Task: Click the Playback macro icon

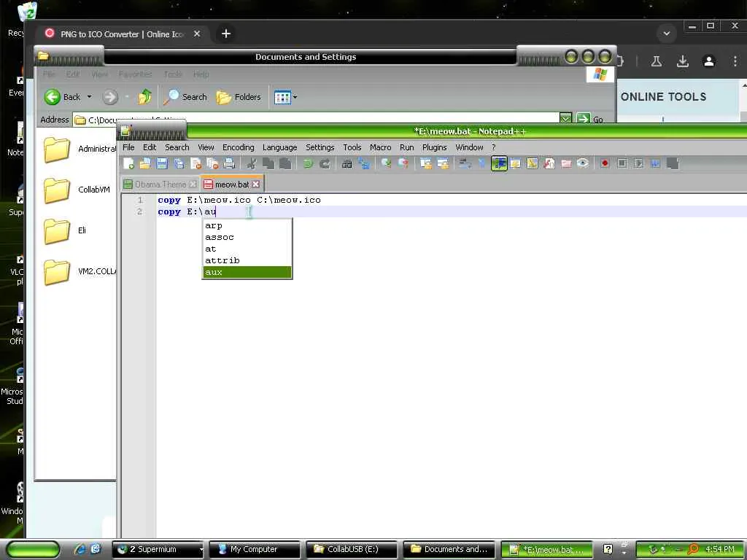Action: click(639, 164)
